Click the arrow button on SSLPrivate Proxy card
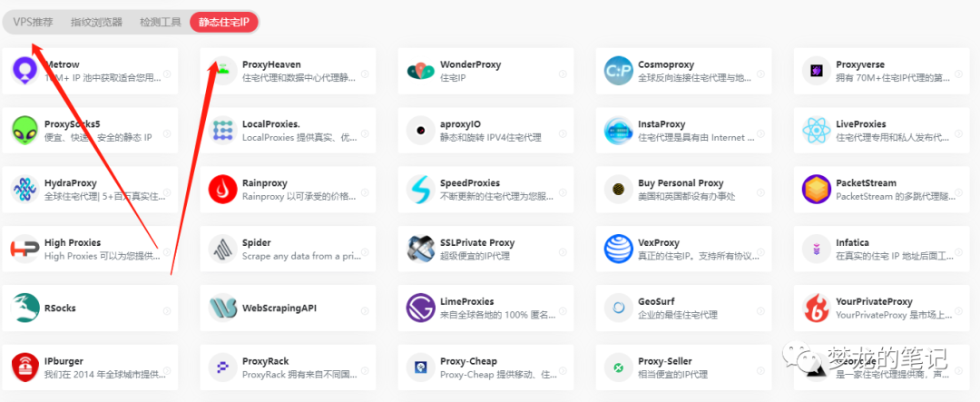 [x=563, y=252]
